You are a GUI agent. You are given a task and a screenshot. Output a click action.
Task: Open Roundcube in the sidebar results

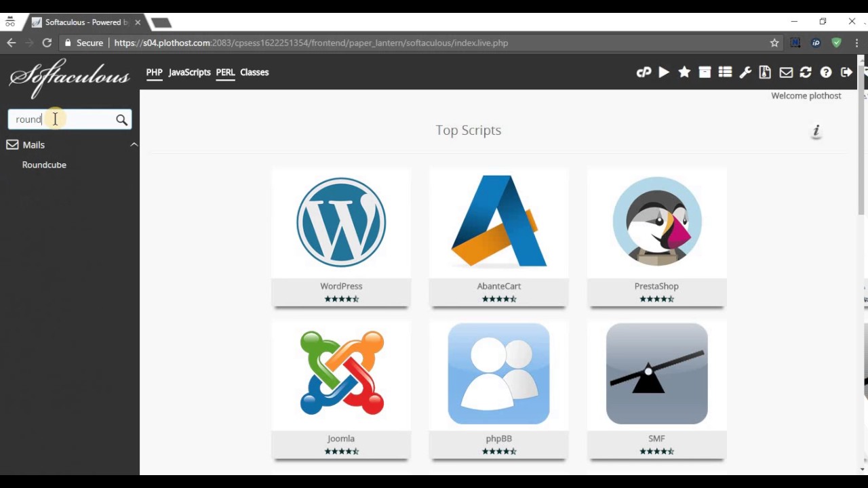(x=44, y=165)
